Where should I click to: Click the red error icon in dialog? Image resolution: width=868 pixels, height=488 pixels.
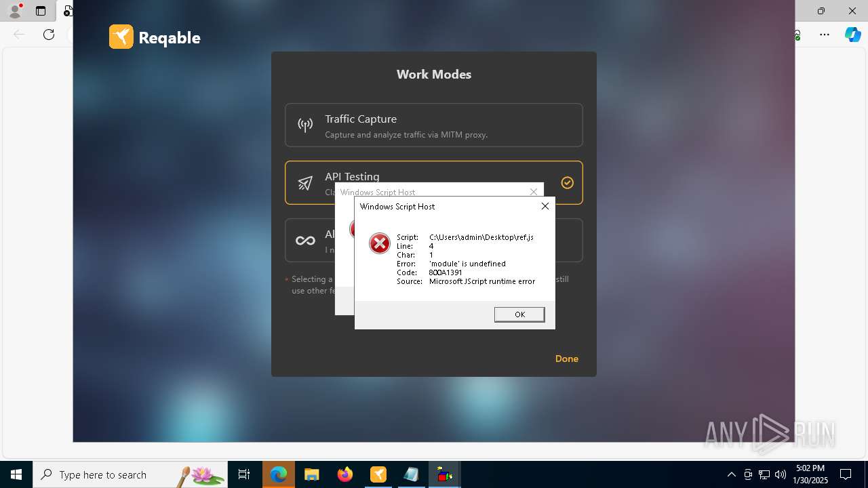point(380,243)
